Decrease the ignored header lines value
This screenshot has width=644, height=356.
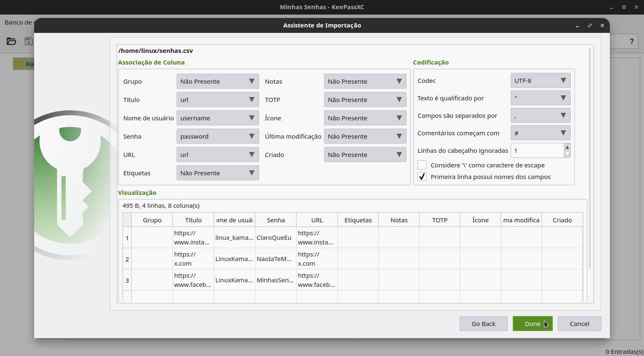pyautogui.click(x=567, y=154)
